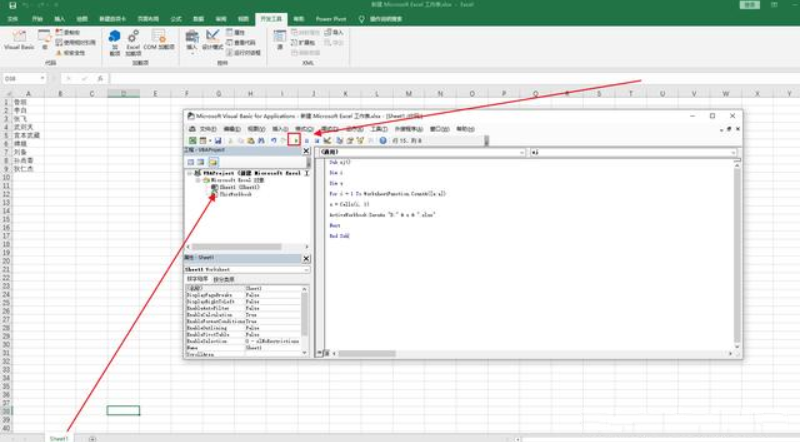The image size is (801, 442).
Task: Collapse the VBAProject tree node
Action: [188, 173]
